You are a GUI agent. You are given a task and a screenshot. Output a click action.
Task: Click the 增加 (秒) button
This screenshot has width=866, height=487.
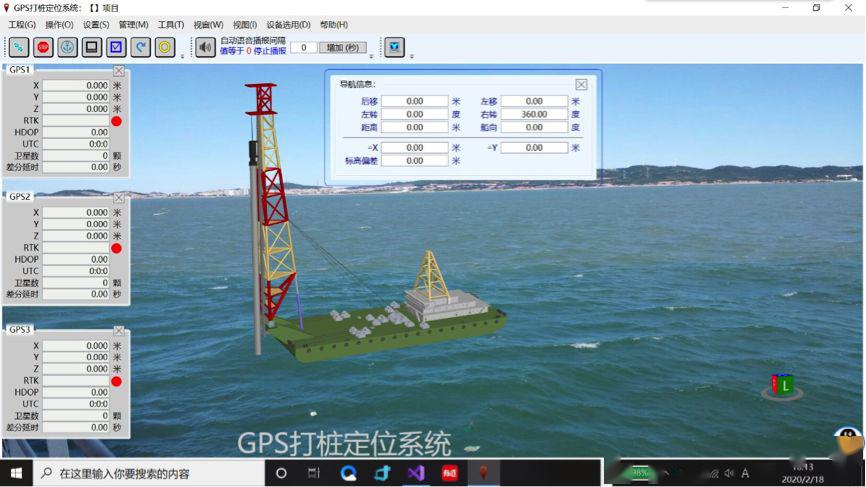(x=342, y=47)
